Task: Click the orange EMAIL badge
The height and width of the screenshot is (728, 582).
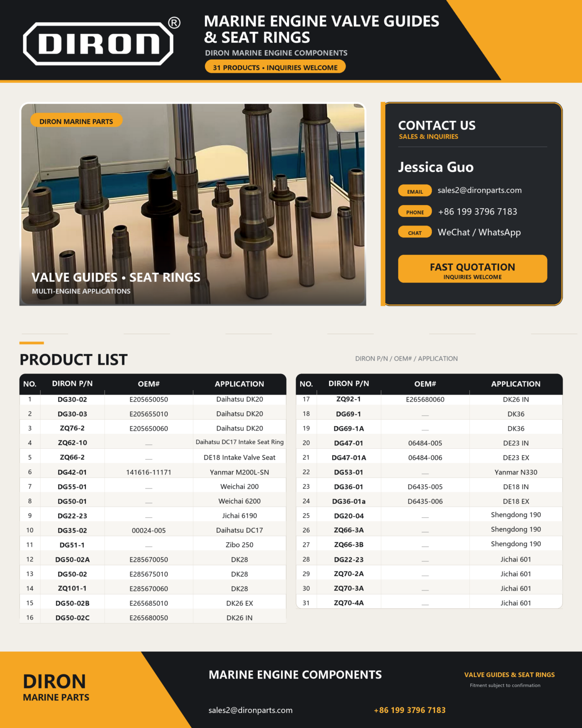Action: coord(415,191)
